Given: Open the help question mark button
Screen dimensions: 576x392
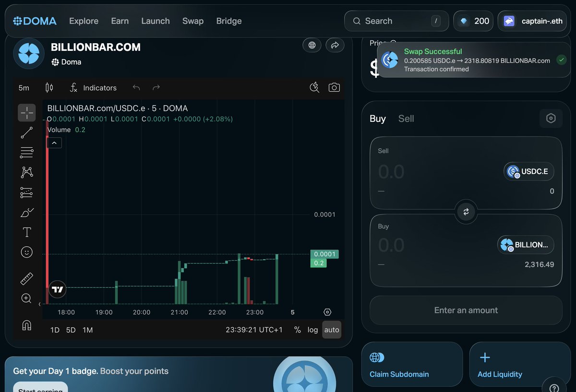Looking at the screenshot, I should coord(554,389).
